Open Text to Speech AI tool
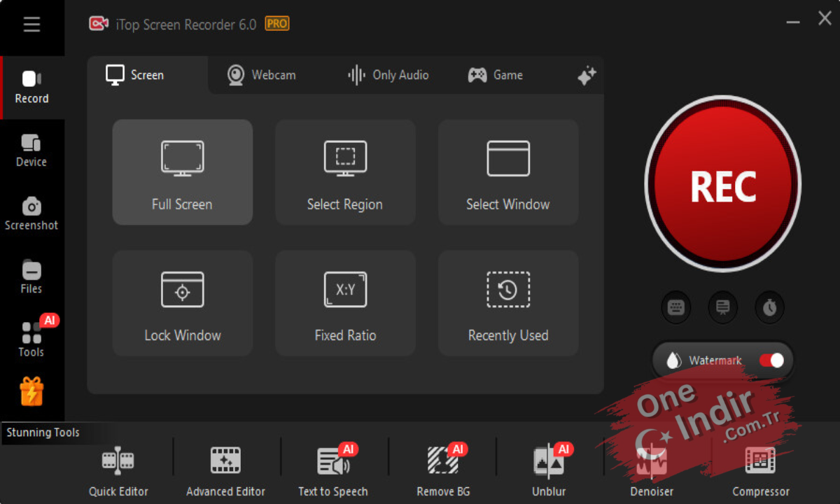Screen dimensions: 840x504 (x=333, y=472)
